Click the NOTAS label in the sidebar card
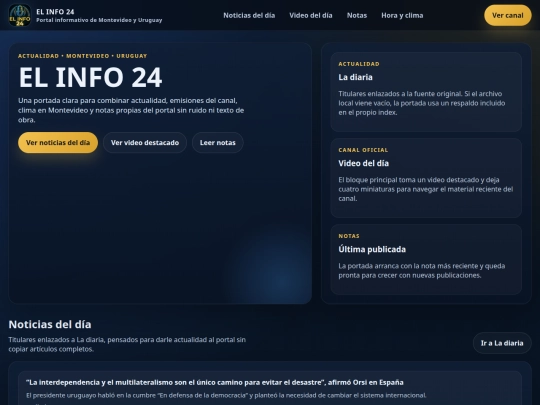This screenshot has width=540, height=405. pyautogui.click(x=349, y=236)
